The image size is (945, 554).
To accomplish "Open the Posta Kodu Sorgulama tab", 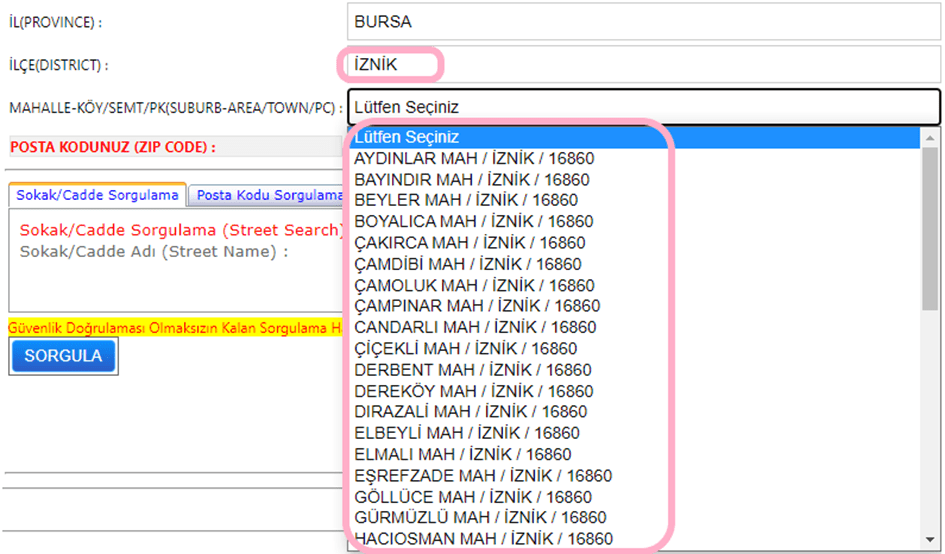I will [268, 196].
